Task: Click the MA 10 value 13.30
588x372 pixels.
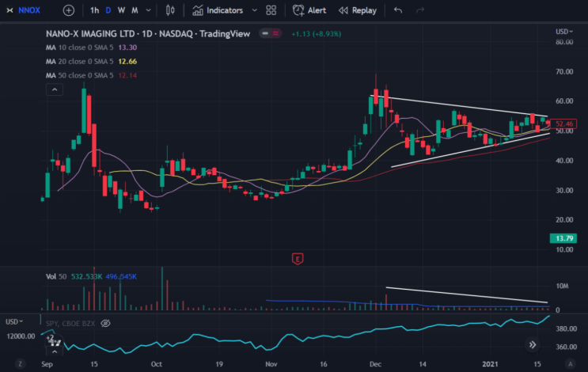Action: (x=127, y=47)
